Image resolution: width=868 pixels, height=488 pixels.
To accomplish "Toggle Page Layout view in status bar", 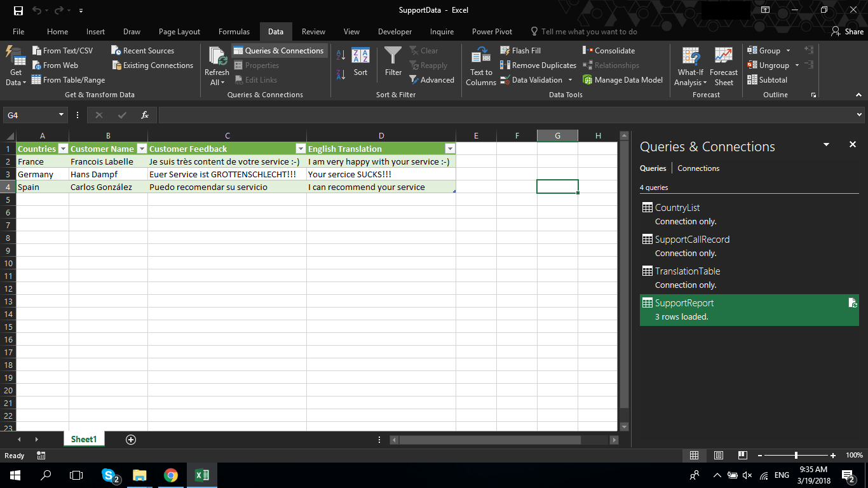I will point(718,456).
